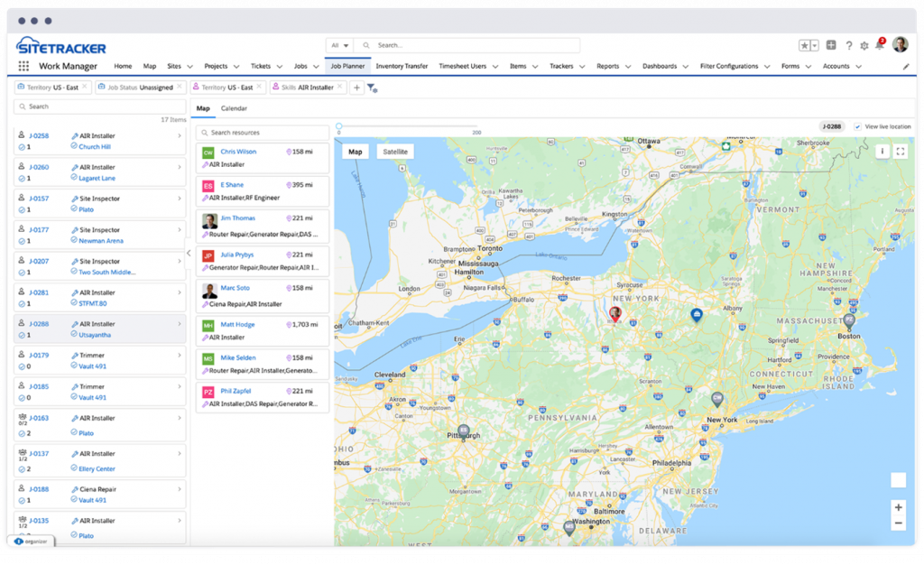The height and width of the screenshot is (565, 924).
Task: Open the filter settings funnel icon
Action: pos(373,88)
